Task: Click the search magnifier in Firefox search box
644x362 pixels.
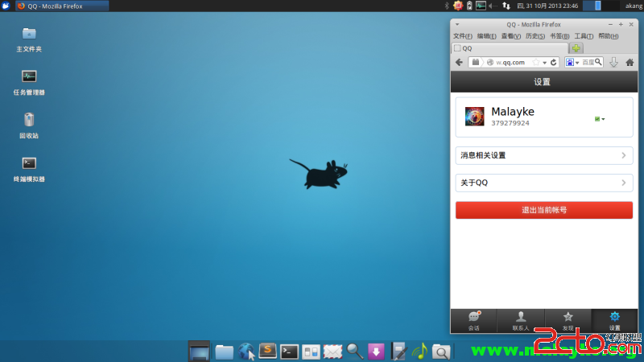Action: tap(598, 62)
